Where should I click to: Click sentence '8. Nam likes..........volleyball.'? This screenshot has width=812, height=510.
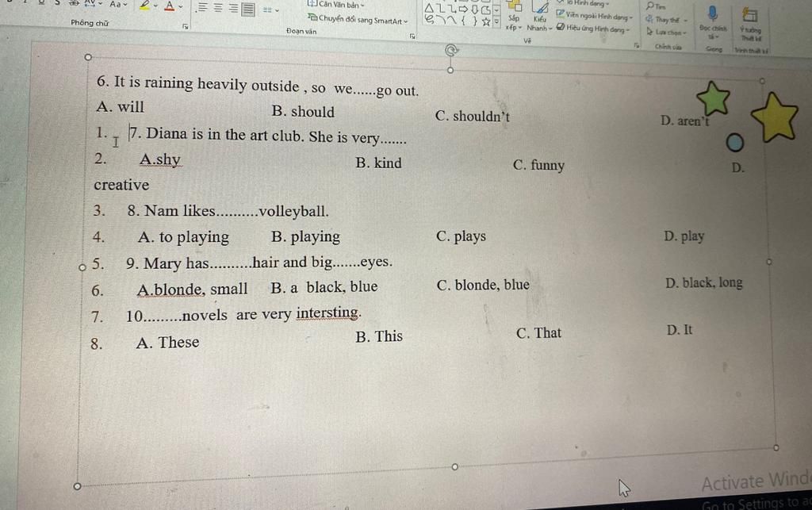228,211
